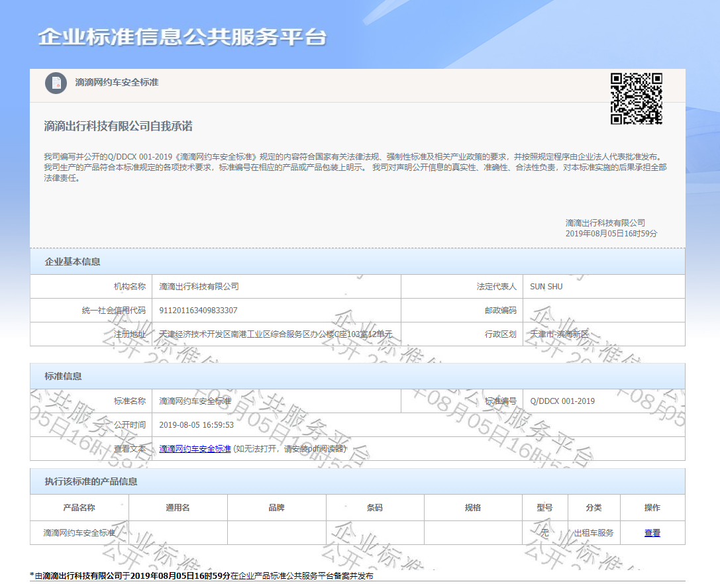Click the signature date 2019年08月05日16时59分

tap(611, 234)
